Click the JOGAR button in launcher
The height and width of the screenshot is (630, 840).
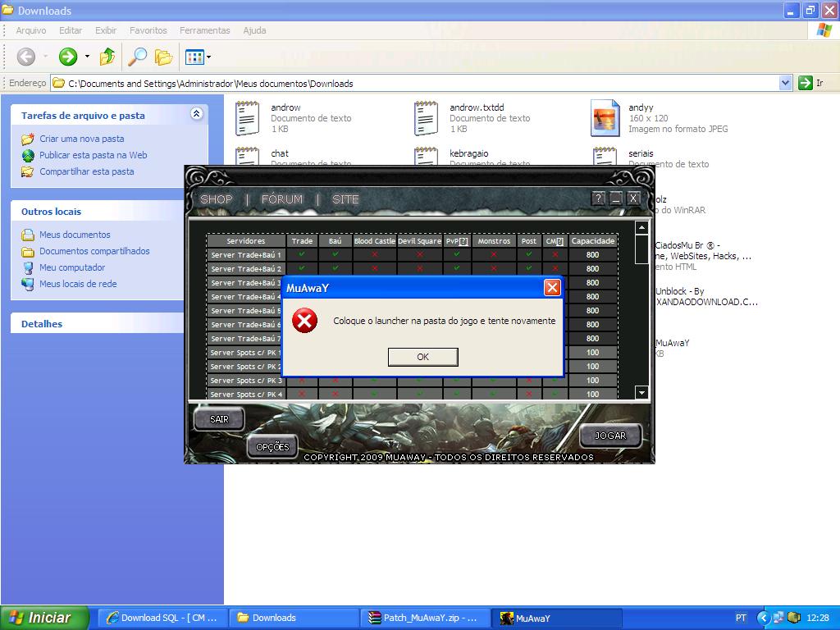609,436
